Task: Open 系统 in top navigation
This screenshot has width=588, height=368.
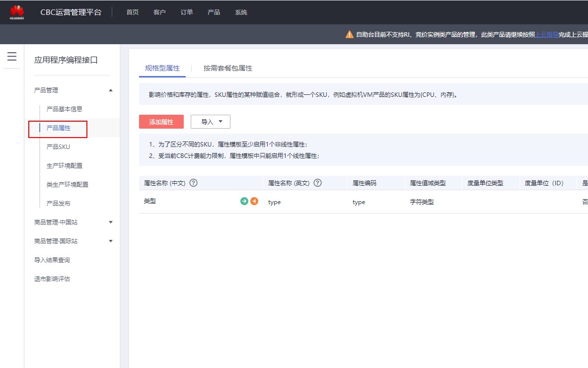Action: [241, 12]
